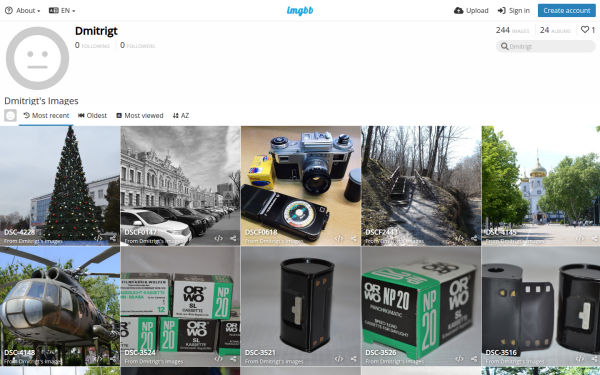The image size is (600, 375).
Task: Open the 0 Following list
Action: pos(92,46)
